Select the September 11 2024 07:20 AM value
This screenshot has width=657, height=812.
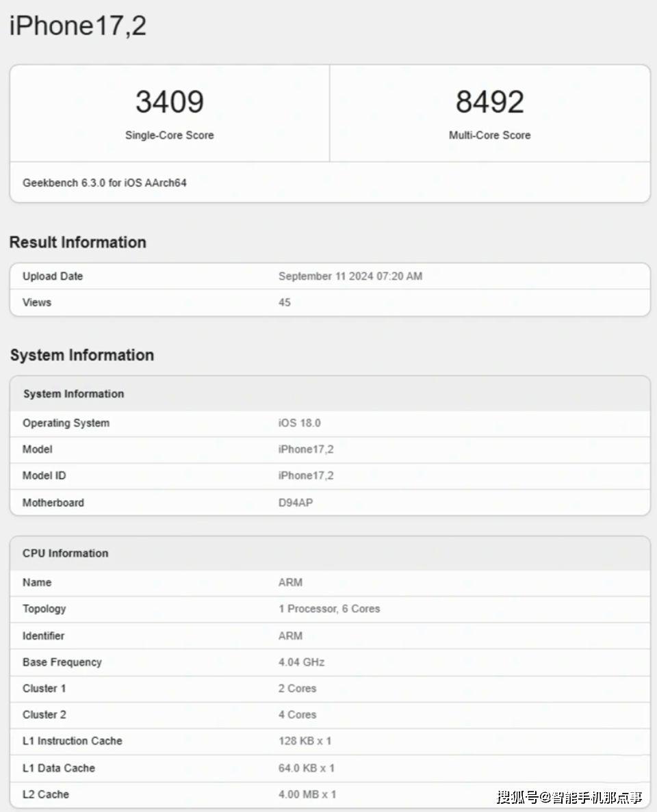click(x=350, y=276)
